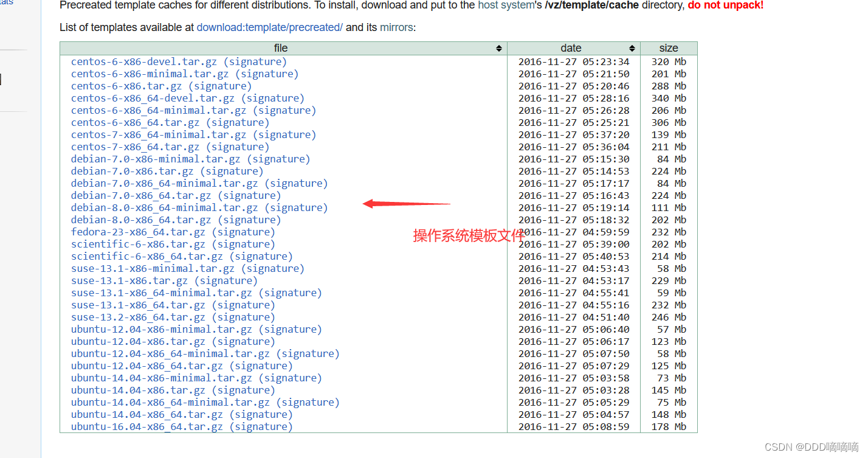The image size is (868, 458).
Task: Download centos-6-x86_64.tar.gz
Action: pyautogui.click(x=135, y=122)
